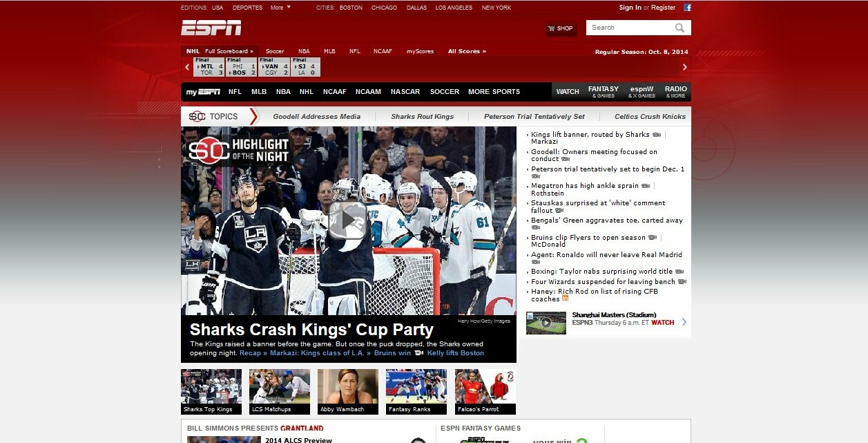Select NBA in the main navigation bar

283,92
